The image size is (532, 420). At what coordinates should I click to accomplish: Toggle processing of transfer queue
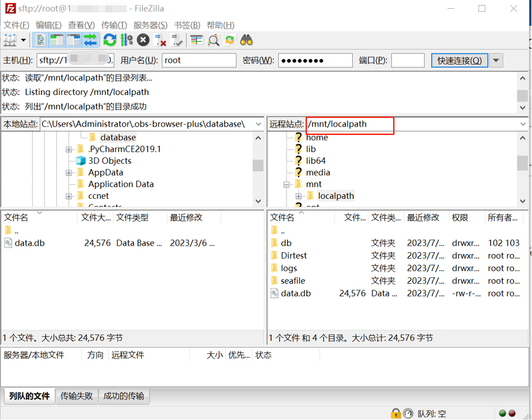(127, 40)
